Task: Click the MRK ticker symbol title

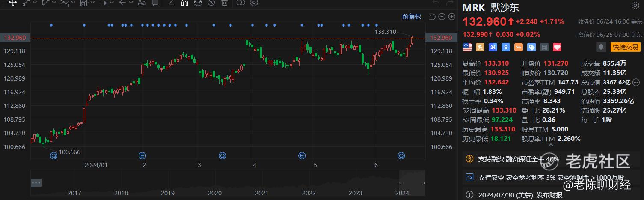Action: point(474,8)
